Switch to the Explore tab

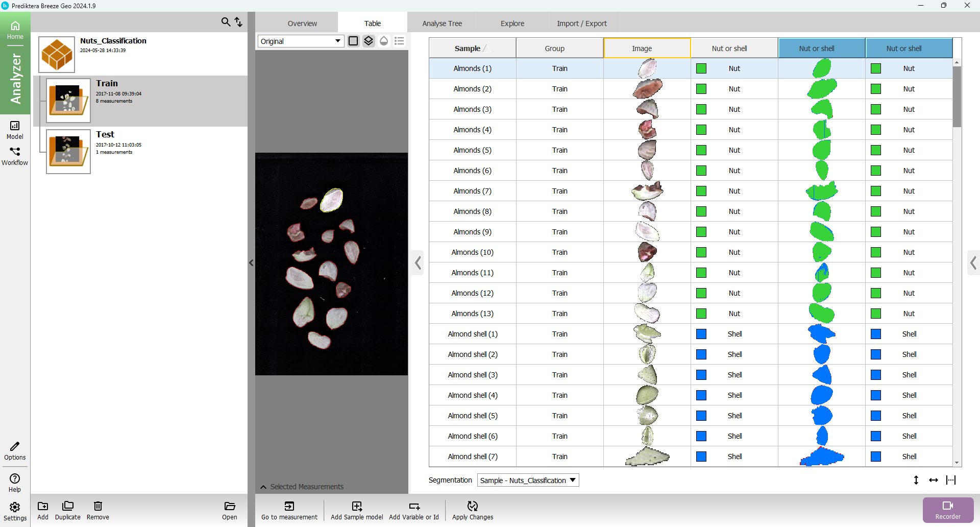[x=512, y=23]
